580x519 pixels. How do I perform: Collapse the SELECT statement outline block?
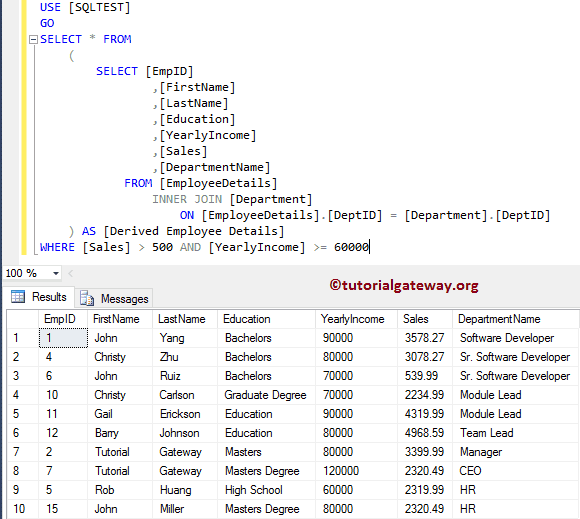coord(33,39)
